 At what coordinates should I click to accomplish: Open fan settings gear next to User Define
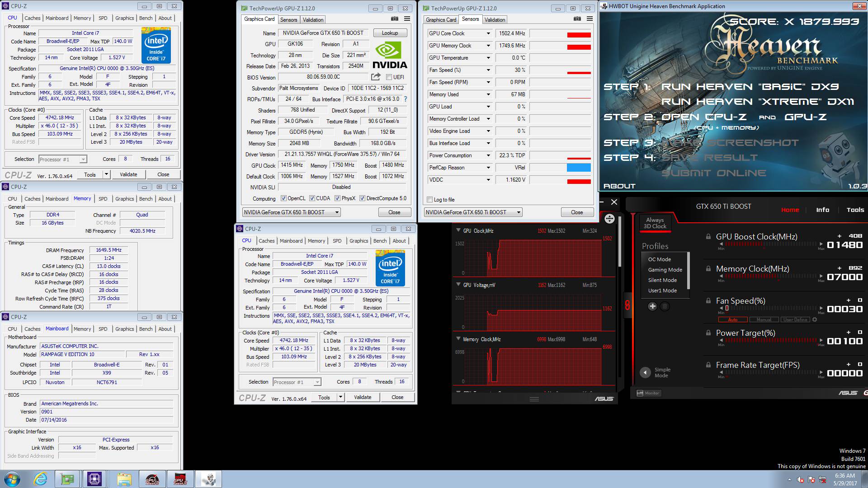click(815, 319)
